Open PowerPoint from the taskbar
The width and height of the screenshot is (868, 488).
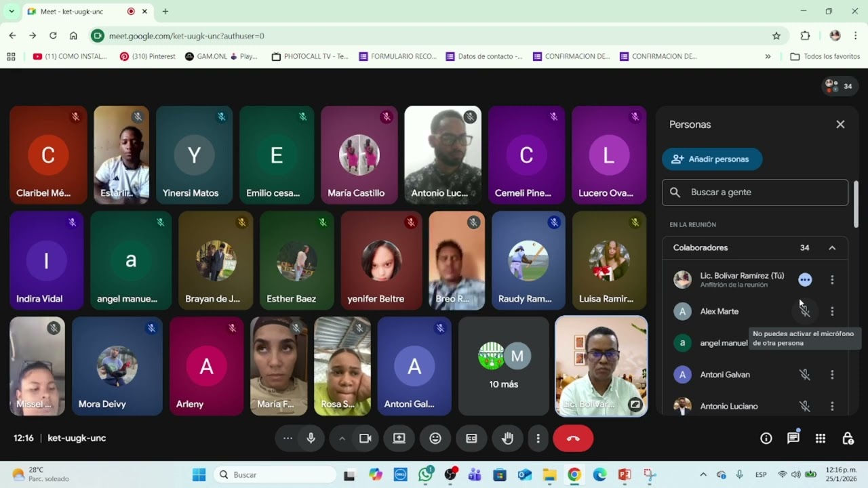625,475
